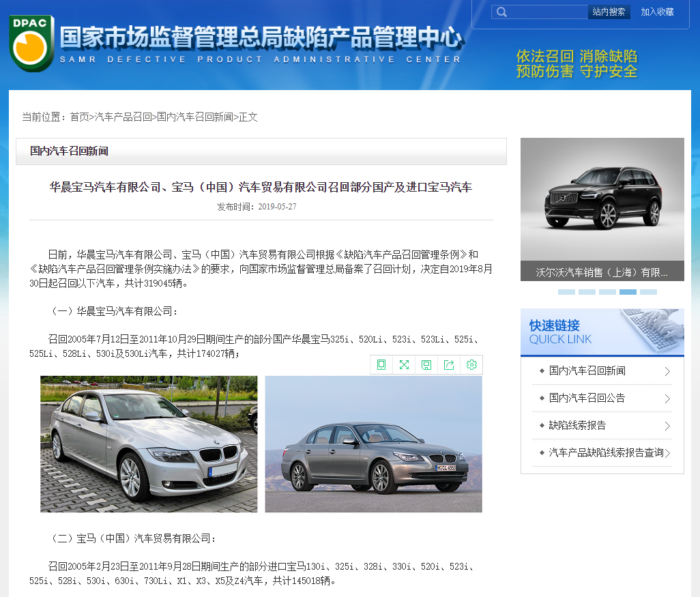Click the slogan 依法召回 消除缺陷
Screen dimensions: 700x597
(577, 56)
